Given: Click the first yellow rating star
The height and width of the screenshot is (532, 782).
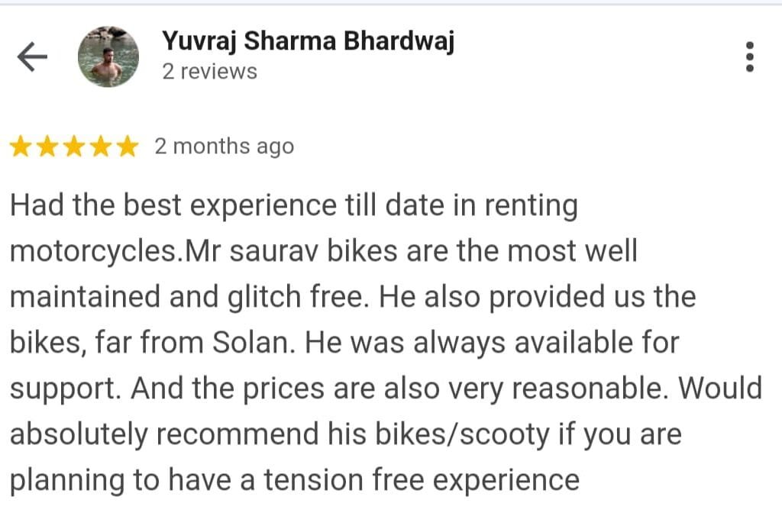Looking at the screenshot, I should (x=21, y=147).
